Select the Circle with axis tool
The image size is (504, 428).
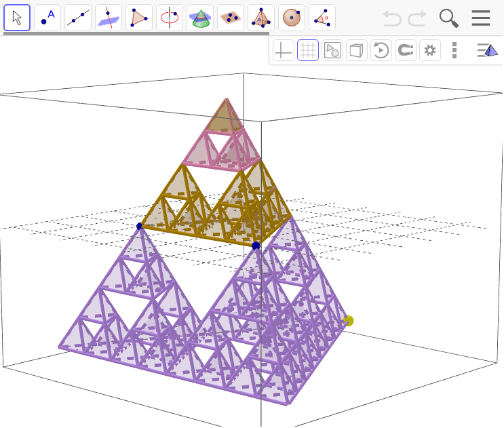tap(170, 18)
